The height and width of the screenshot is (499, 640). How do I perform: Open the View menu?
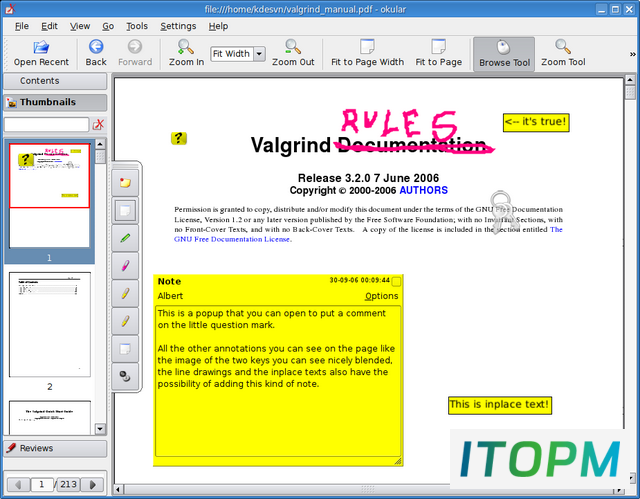pyautogui.click(x=80, y=26)
